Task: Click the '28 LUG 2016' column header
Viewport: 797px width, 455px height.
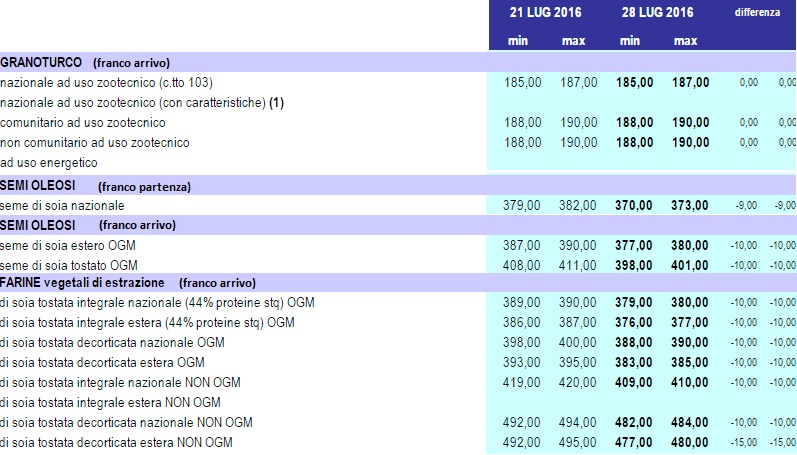Action: pyautogui.click(x=657, y=12)
